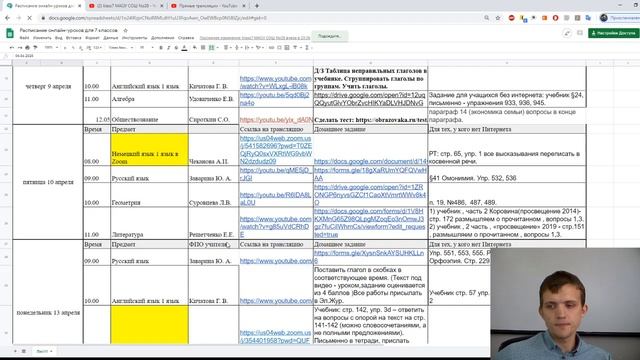This screenshot has height=360, width=640.
Task: Open the Литература docs.google.com forms link
Action: tap(370, 223)
